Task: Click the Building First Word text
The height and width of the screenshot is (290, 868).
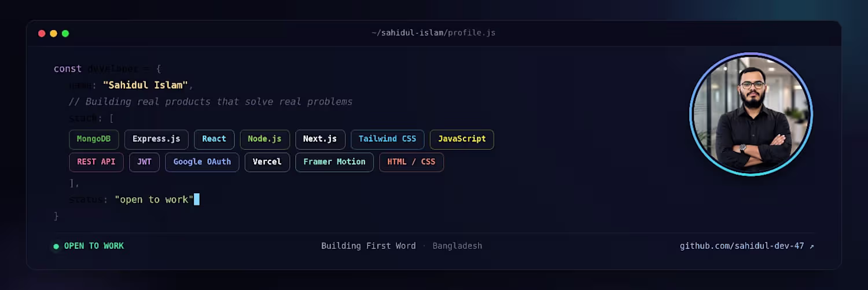Action: click(369, 246)
